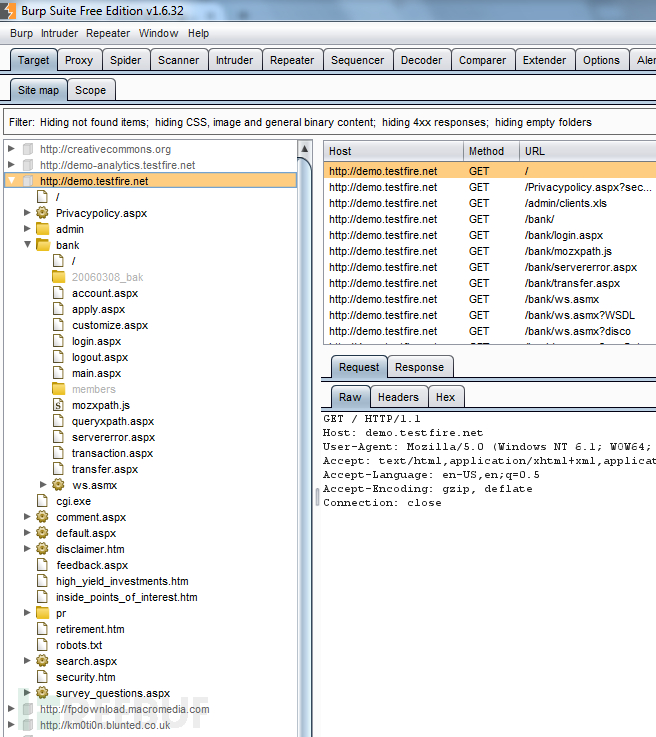Select the /bank/servererror.aspx table row
656x737 pixels.
click(x=490, y=267)
